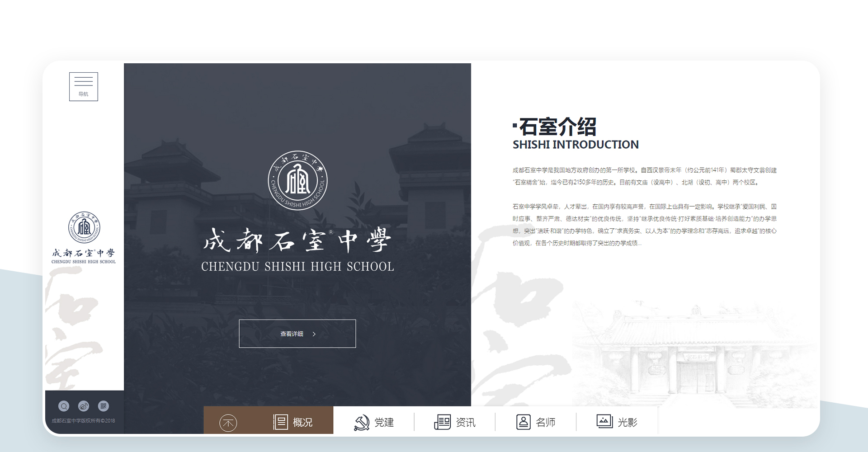Click the paragraph starting 成都石室中学是我国
The image size is (868, 452).
645,176
